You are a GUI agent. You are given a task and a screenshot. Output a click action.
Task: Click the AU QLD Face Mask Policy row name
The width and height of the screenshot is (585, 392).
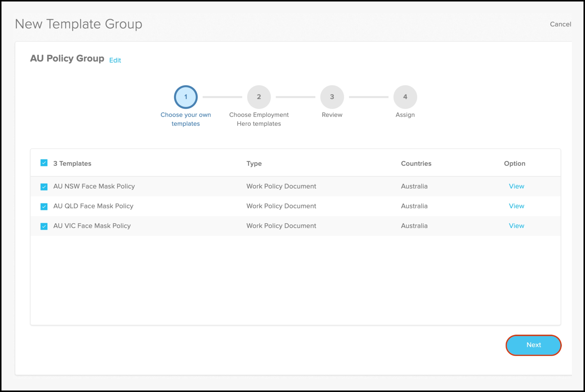coord(93,206)
